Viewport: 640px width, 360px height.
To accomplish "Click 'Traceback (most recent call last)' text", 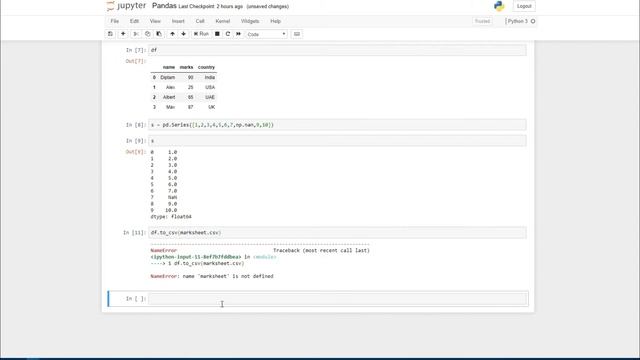I will click(321, 251).
